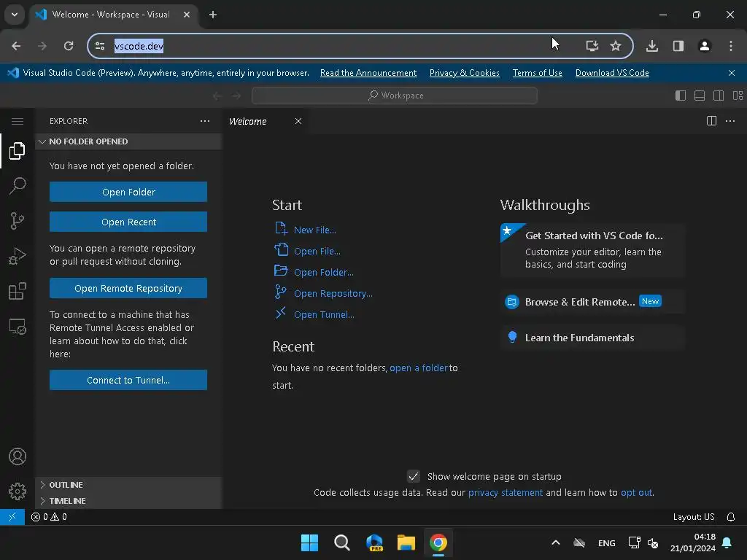Click the Open Folder button
Image resolution: width=747 pixels, height=560 pixels.
click(128, 192)
